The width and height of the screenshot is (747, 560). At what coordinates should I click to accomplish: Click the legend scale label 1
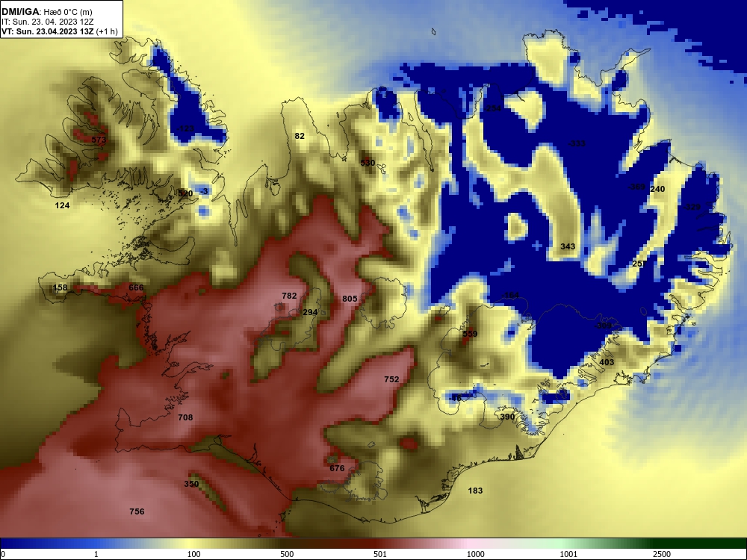tap(96, 554)
